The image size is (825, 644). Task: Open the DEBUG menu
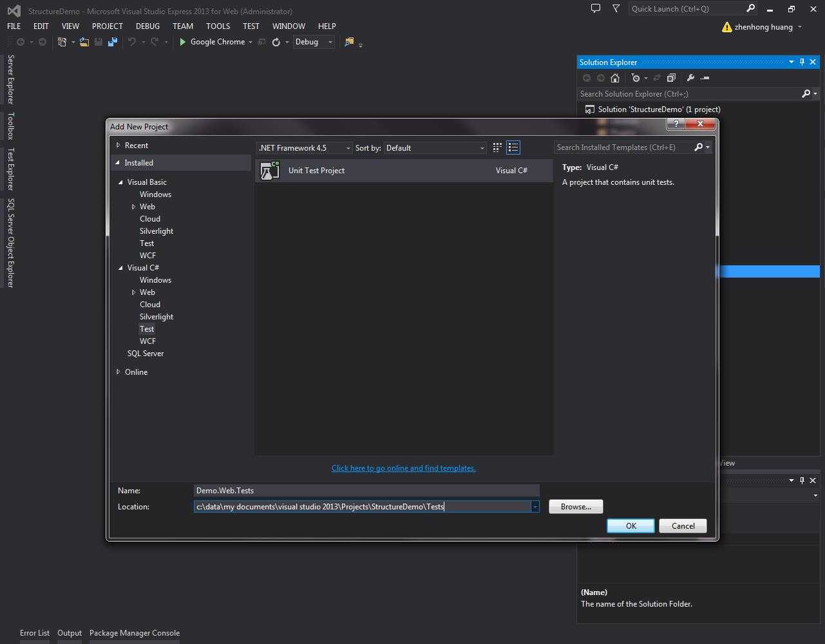(x=147, y=26)
